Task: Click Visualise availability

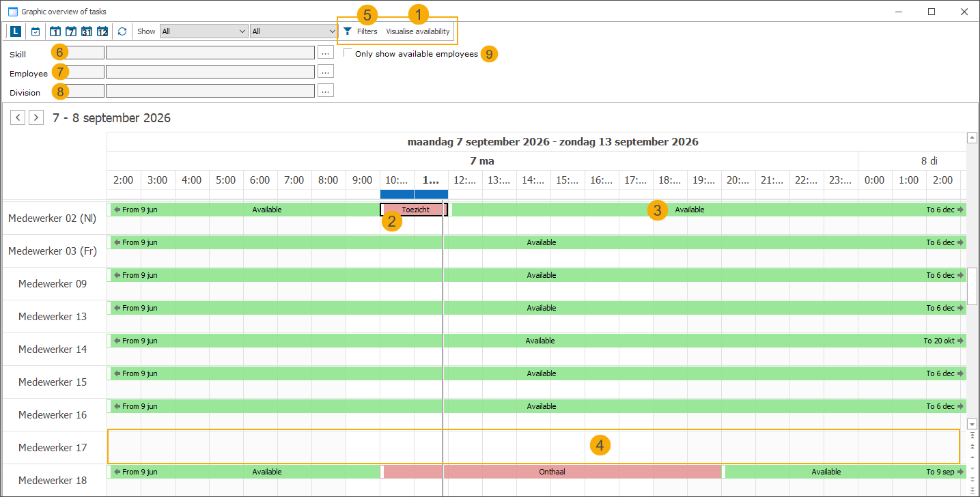Action: 418,31
